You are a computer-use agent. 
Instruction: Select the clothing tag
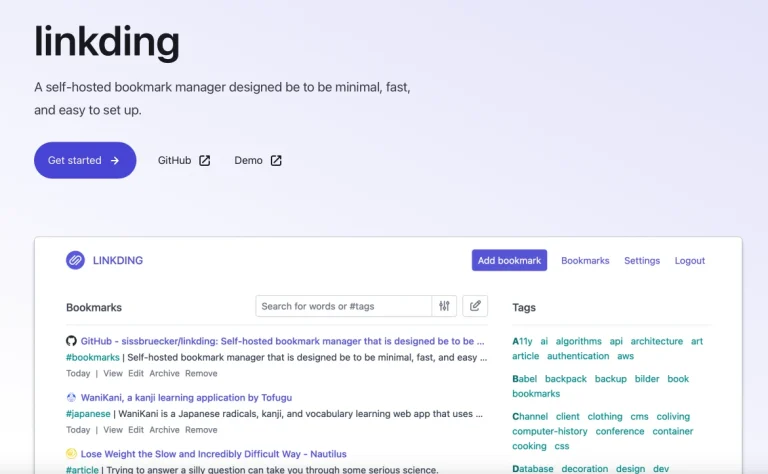tap(605, 416)
